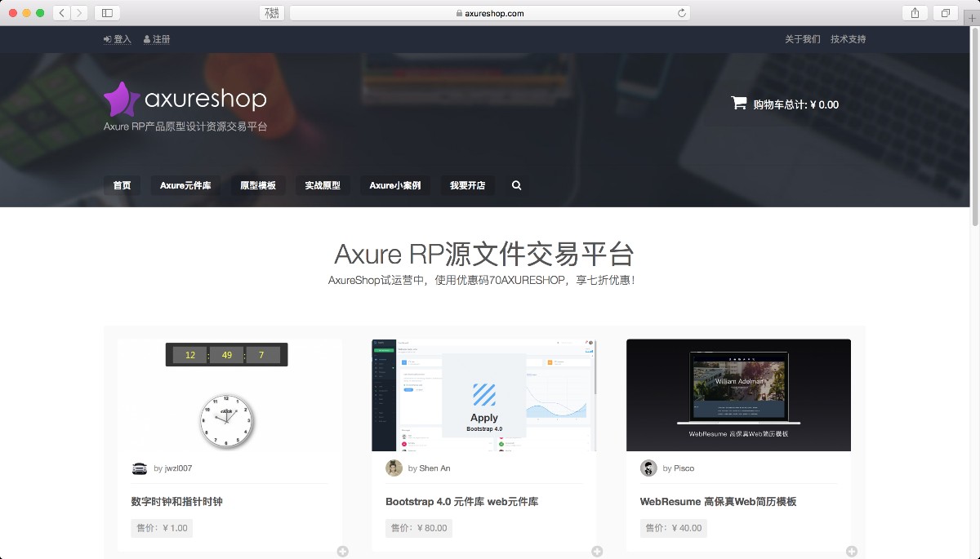View 购物车总计 cart total
The height and width of the screenshot is (559, 980).
pyautogui.click(x=795, y=104)
